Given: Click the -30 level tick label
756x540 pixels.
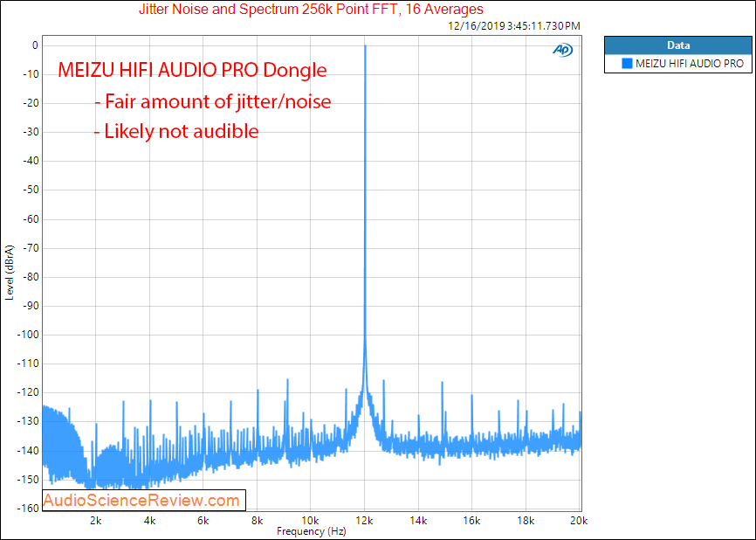Looking at the screenshot, I should (31, 132).
